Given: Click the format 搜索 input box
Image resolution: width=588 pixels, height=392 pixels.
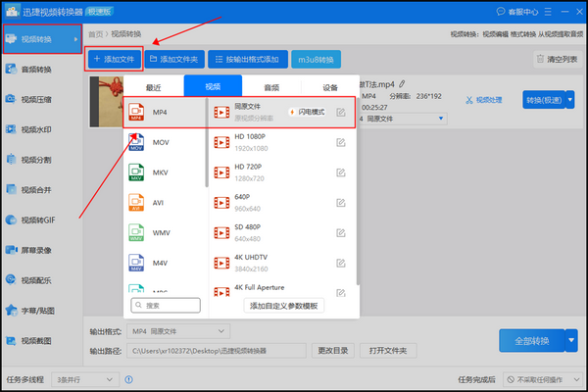Looking at the screenshot, I should point(165,306).
